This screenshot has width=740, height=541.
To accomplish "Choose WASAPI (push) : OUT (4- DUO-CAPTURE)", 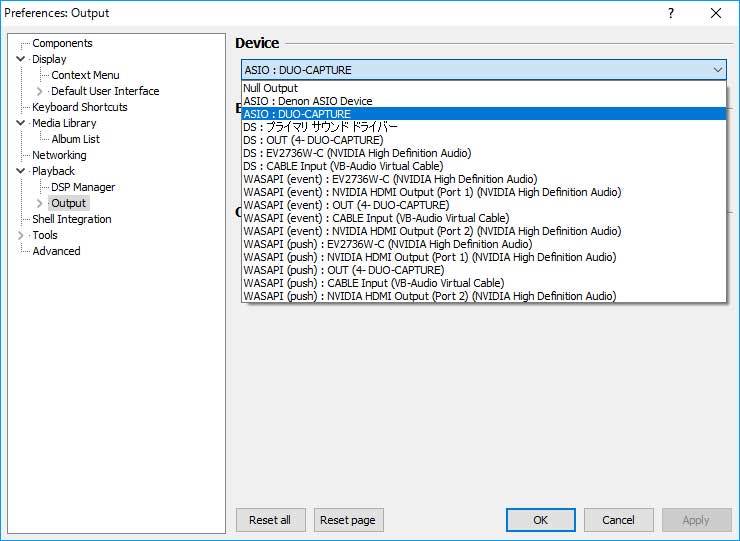I will [484, 270].
